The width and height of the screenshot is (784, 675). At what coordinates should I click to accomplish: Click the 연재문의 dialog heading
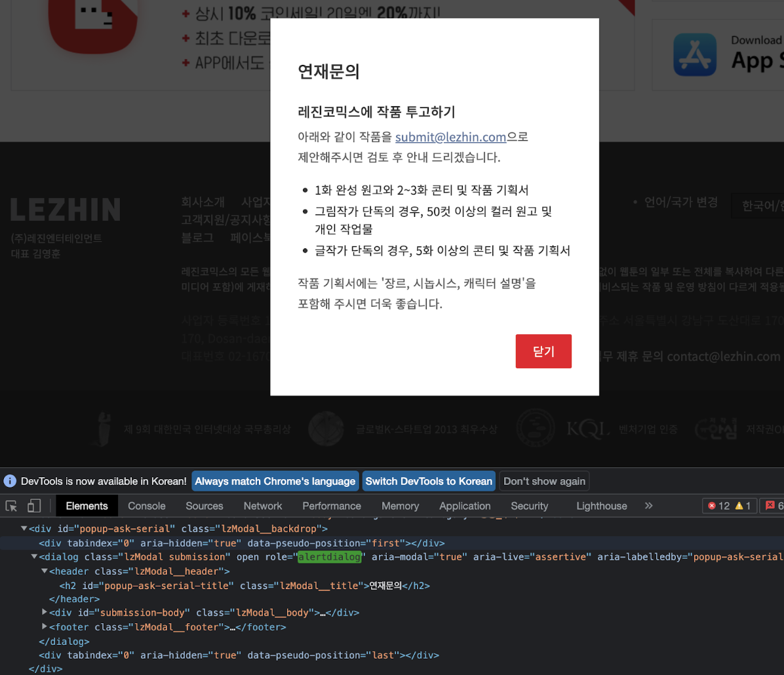click(328, 71)
